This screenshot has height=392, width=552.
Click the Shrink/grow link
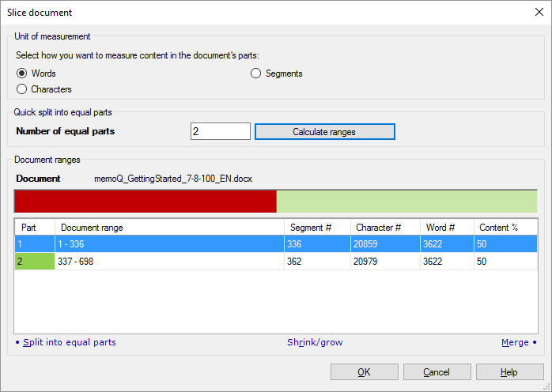click(x=315, y=342)
